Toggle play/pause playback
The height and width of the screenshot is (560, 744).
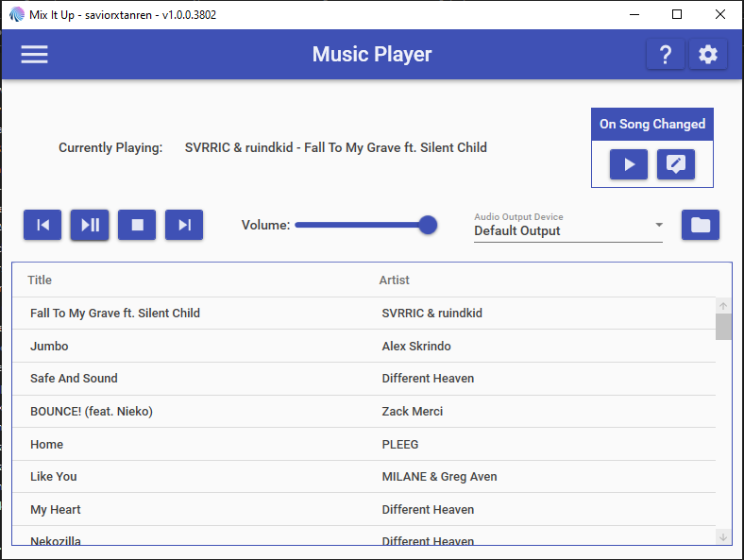(90, 225)
